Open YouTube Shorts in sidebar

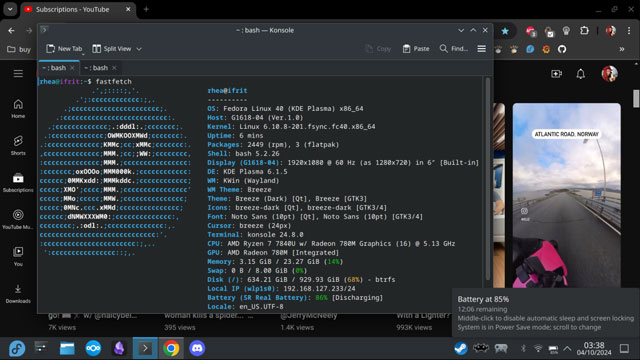coord(18,145)
